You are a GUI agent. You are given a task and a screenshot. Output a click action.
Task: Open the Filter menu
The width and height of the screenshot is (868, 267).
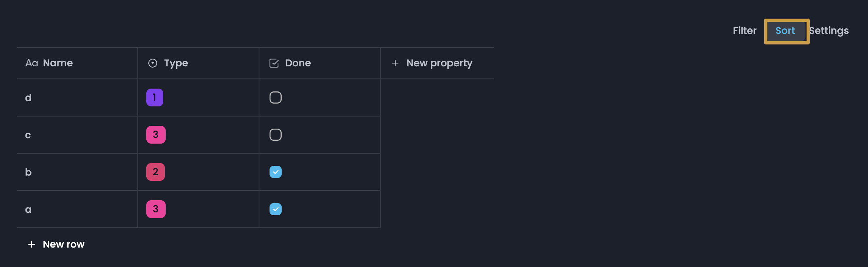coord(744,31)
